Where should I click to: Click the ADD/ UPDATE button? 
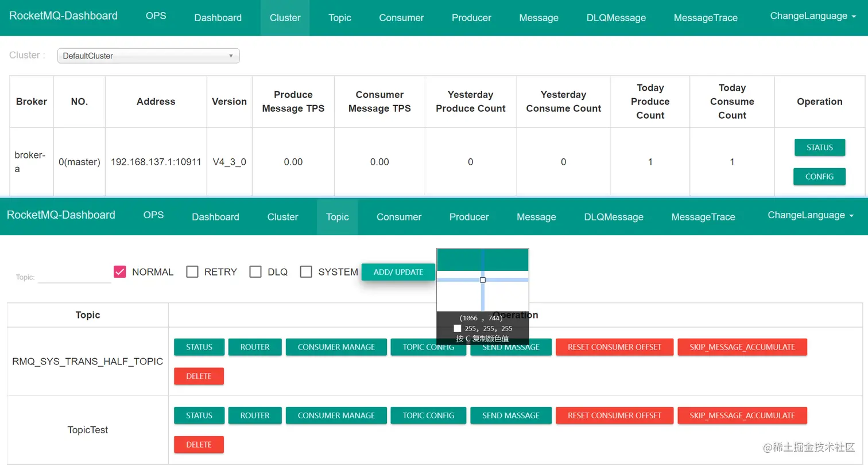point(398,272)
